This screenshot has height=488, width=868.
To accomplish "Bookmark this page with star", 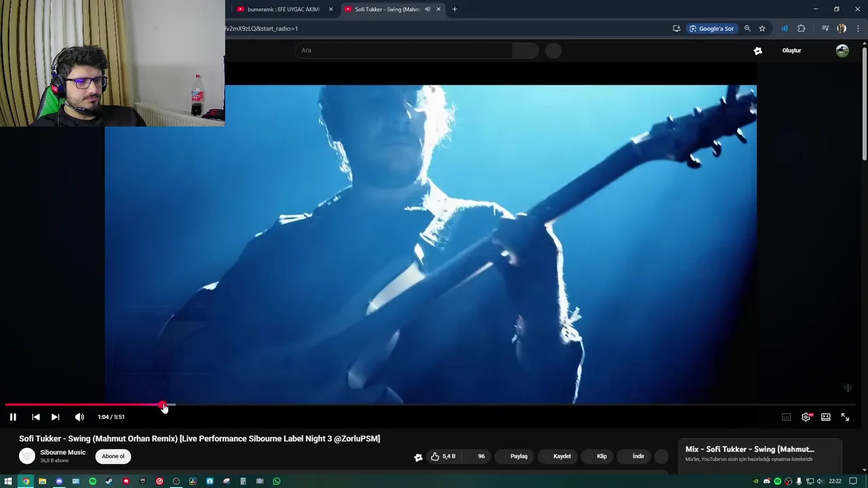I will pos(762,28).
